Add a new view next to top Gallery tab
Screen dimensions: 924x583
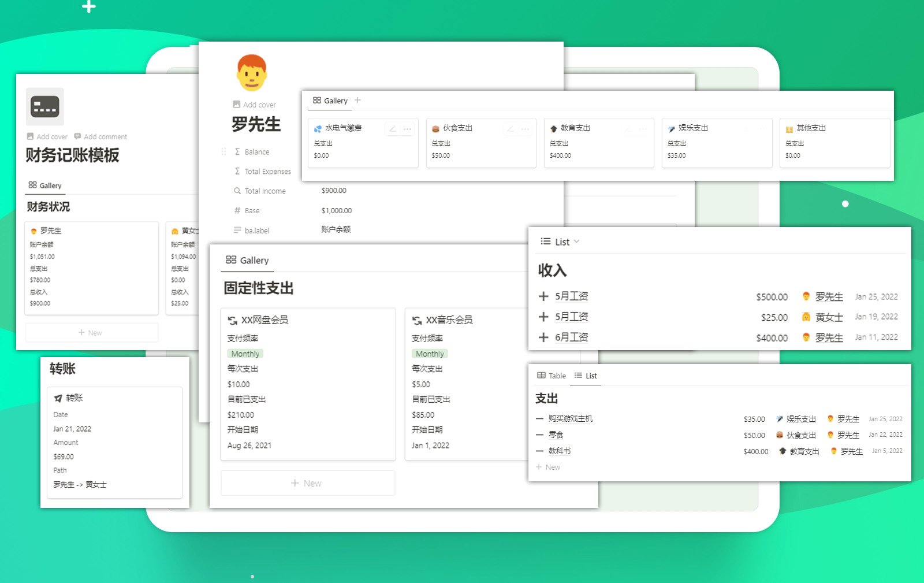click(358, 100)
